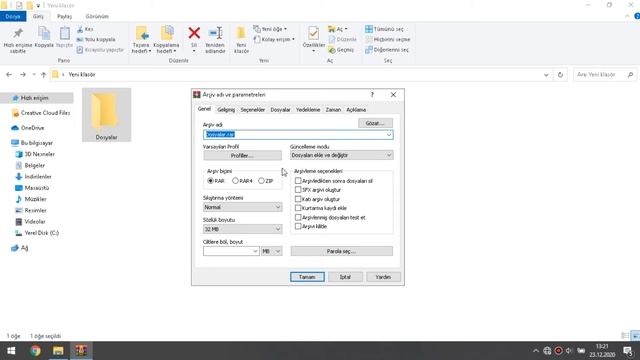Screen dimensions: 640x360
Task: Click the İptal cancel button
Action: pos(345,277)
